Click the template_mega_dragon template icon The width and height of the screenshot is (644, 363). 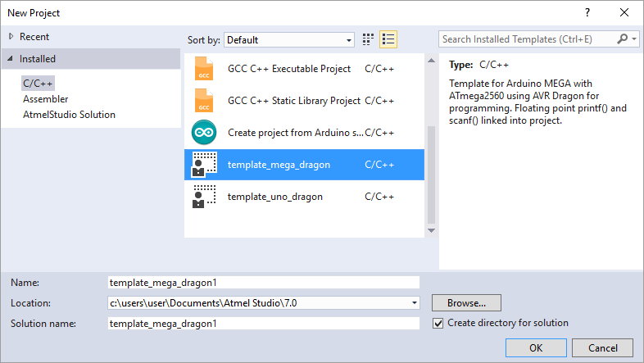pos(204,165)
